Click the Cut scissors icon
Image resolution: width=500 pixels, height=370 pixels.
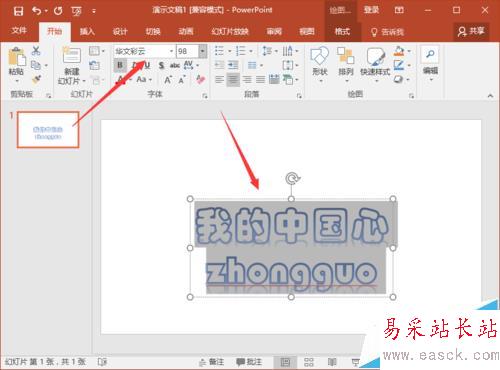click(36, 51)
